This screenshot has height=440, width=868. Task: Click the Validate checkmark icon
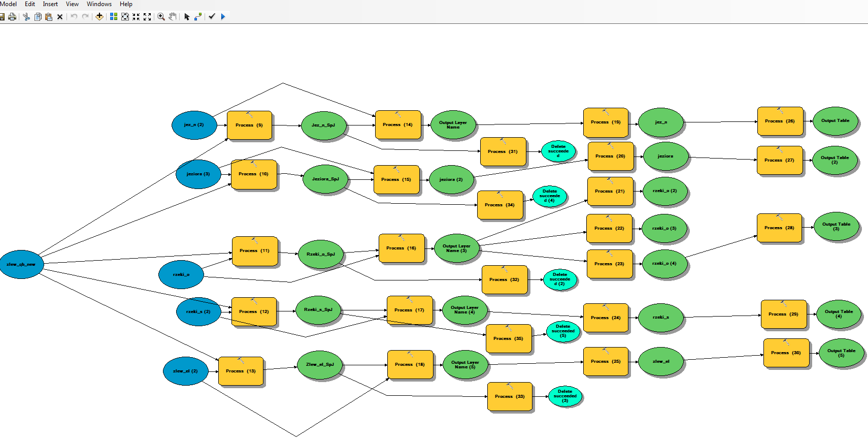coord(212,17)
